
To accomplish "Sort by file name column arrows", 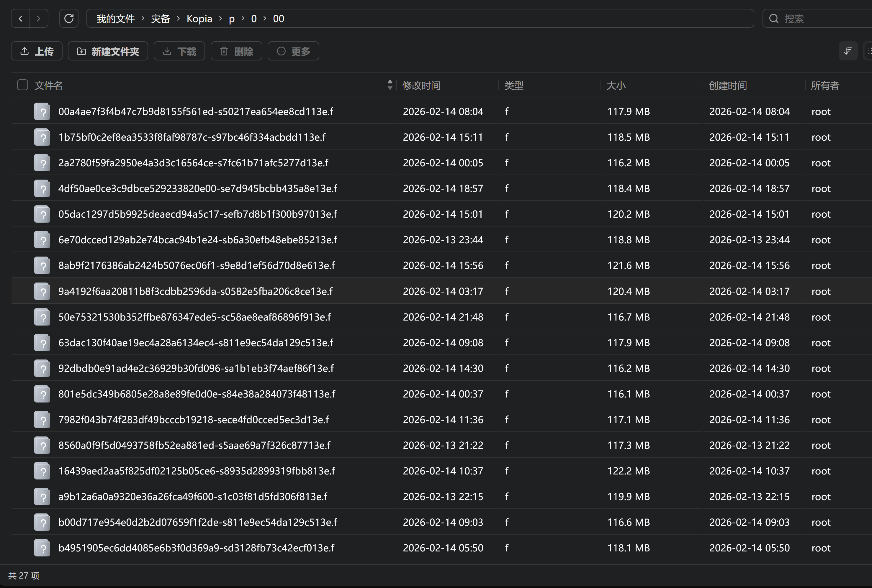I will (x=390, y=85).
